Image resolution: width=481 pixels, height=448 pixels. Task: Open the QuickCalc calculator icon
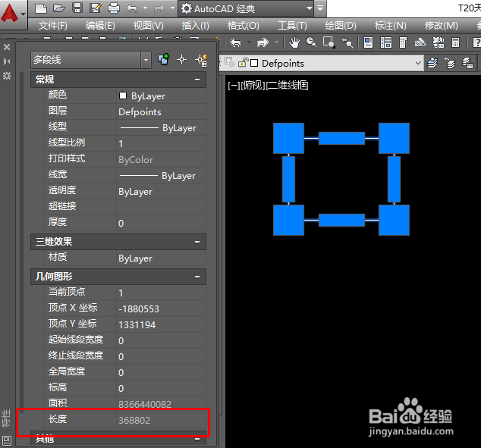(x=455, y=42)
